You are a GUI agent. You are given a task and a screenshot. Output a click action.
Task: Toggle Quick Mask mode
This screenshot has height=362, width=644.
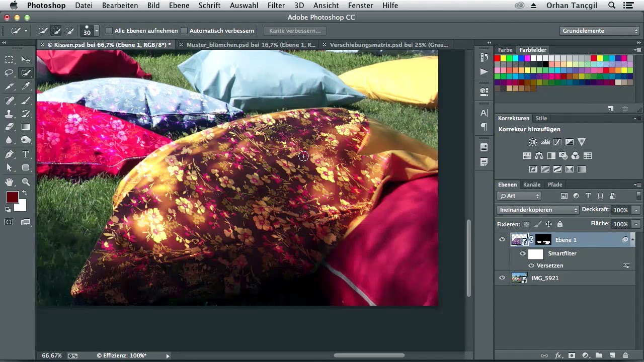click(9, 222)
